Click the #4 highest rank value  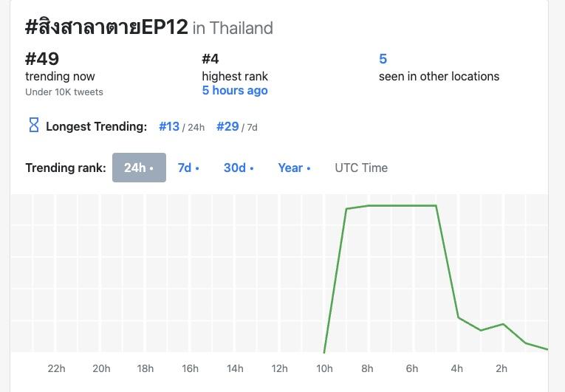coord(210,58)
